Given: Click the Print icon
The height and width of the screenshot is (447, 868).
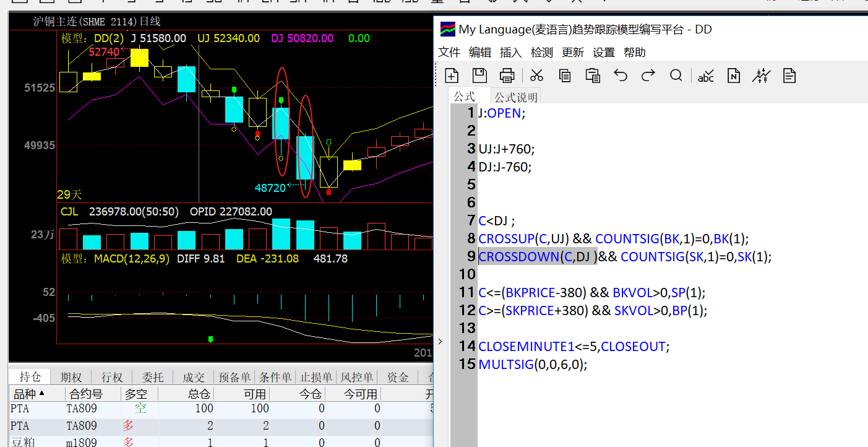Looking at the screenshot, I should [x=507, y=76].
